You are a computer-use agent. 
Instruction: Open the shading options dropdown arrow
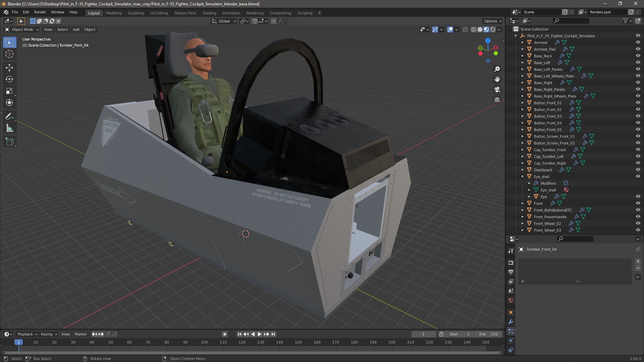tap(499, 29)
